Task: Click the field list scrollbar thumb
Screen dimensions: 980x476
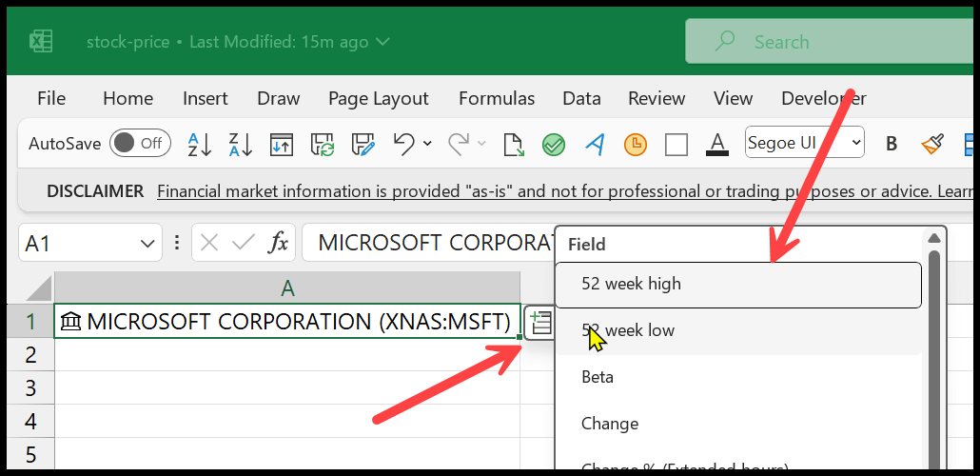Action: tap(934, 360)
